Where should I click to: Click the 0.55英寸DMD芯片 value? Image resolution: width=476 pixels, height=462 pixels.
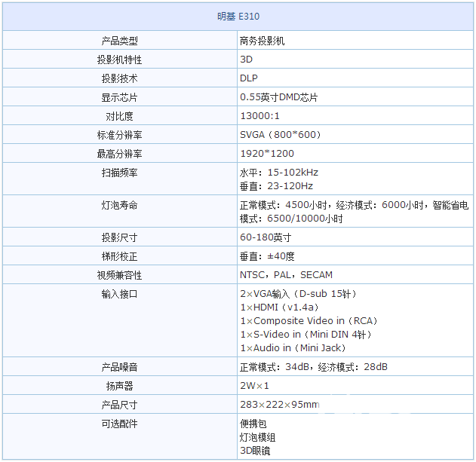point(278,97)
